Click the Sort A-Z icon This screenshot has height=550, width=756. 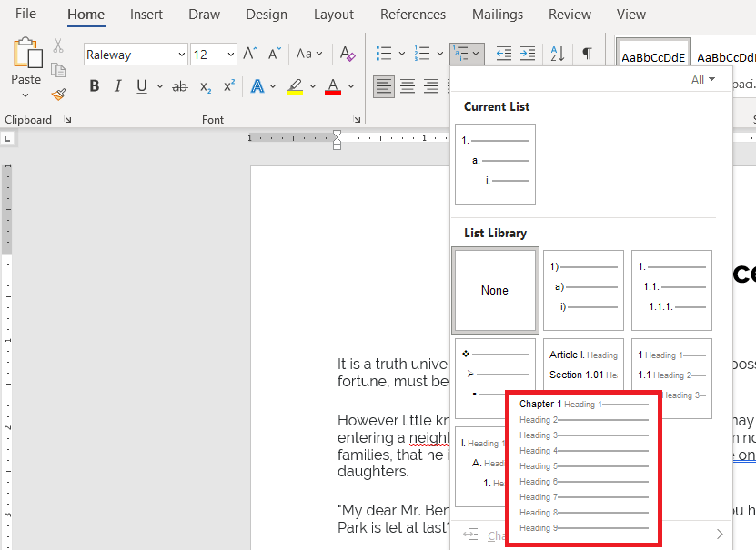click(558, 54)
